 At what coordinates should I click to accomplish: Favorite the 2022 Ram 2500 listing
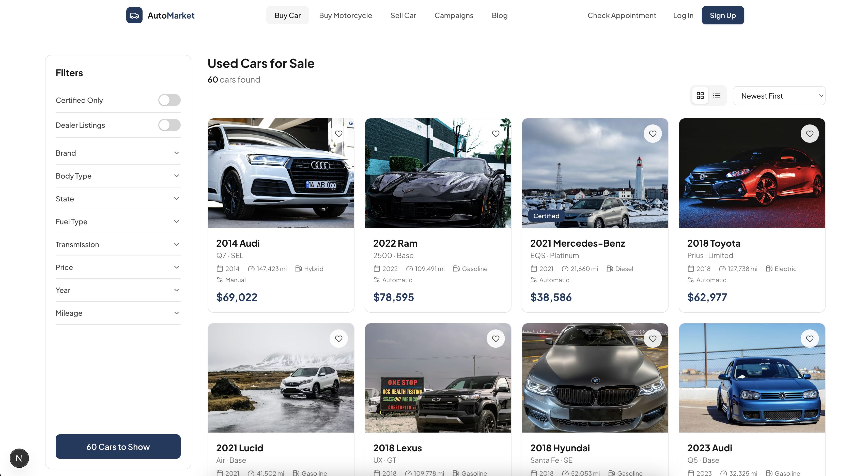495,134
